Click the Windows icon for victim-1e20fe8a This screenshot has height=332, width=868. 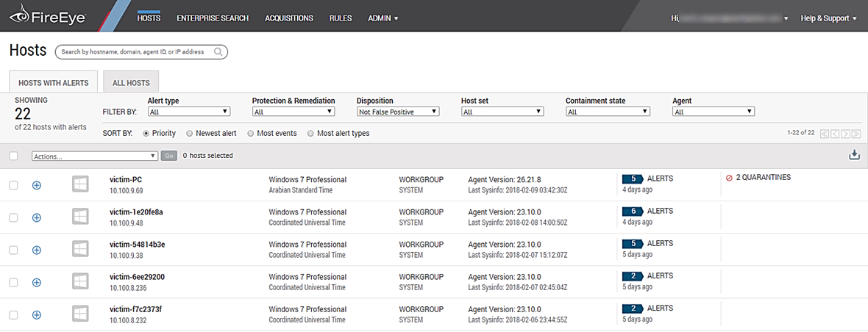(x=81, y=217)
